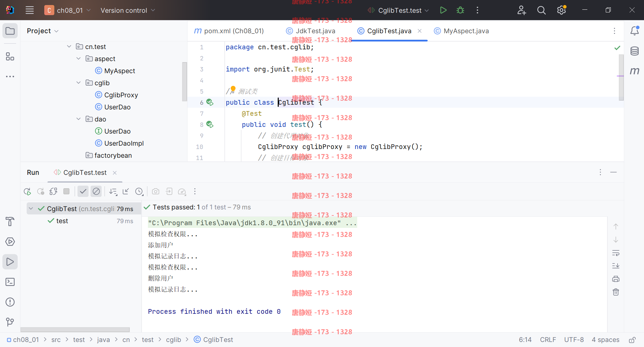The width and height of the screenshot is (644, 347).
Task: Click the test tree horizontal scrollbar
Action: point(75,330)
